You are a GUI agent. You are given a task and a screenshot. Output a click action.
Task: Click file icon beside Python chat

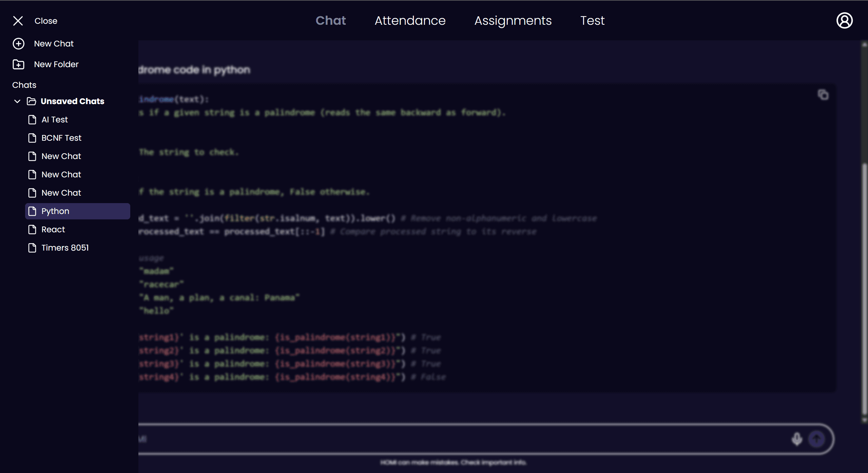[32, 211]
